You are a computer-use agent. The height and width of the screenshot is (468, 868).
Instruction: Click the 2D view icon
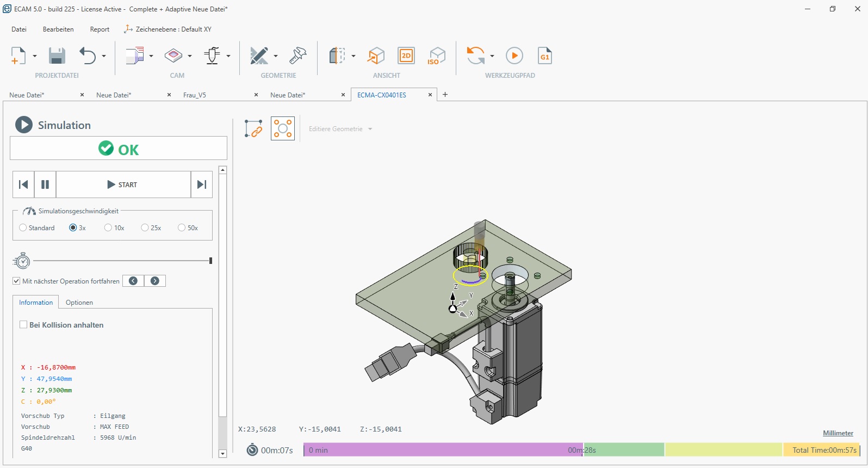pos(406,56)
